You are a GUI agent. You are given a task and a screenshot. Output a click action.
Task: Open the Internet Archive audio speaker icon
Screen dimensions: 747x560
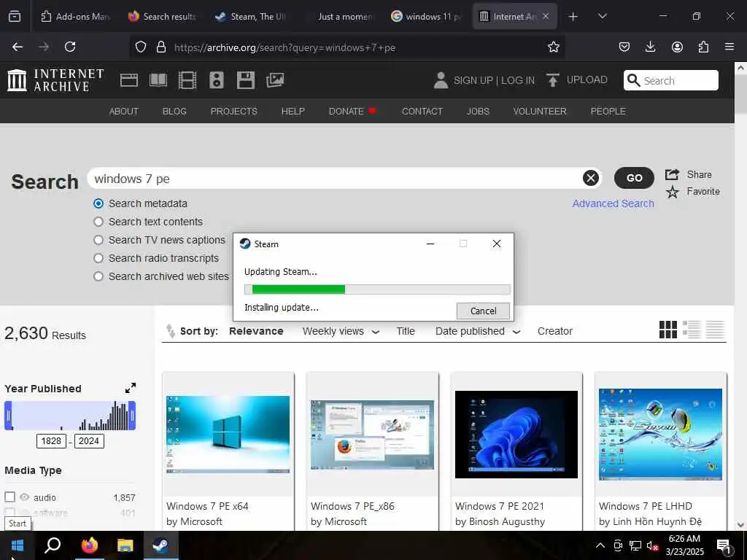[x=216, y=80]
